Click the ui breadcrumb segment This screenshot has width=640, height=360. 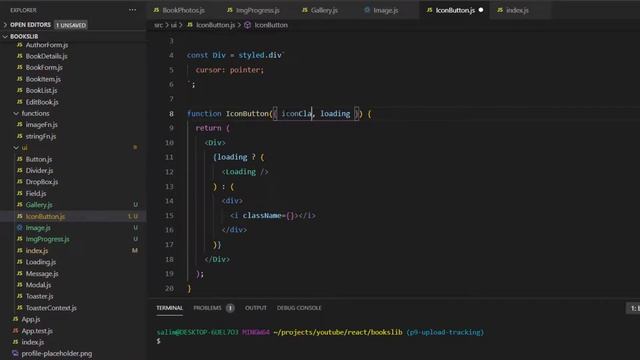click(173, 25)
